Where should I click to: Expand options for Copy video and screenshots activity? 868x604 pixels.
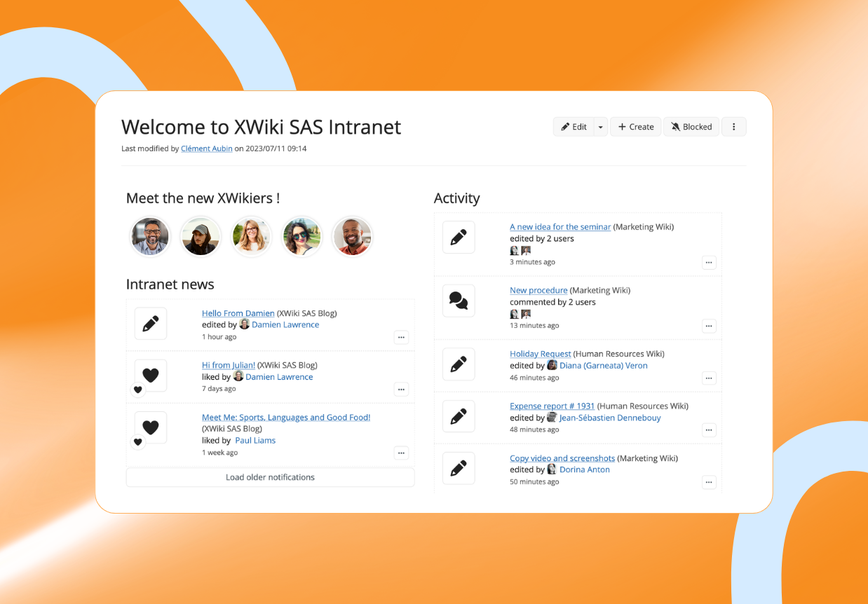pyautogui.click(x=709, y=482)
